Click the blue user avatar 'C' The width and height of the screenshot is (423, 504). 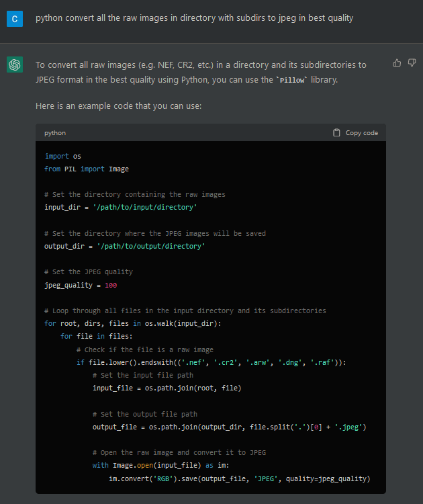pos(15,18)
